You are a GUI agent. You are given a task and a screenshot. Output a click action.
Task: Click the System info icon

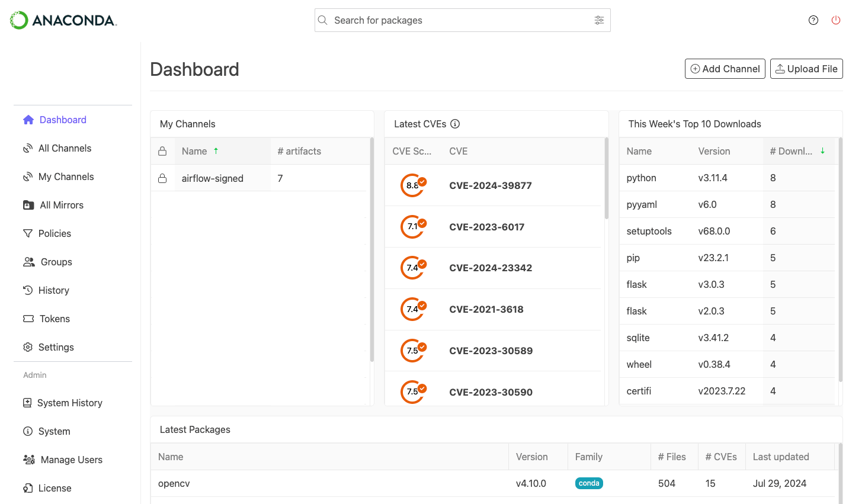click(28, 431)
